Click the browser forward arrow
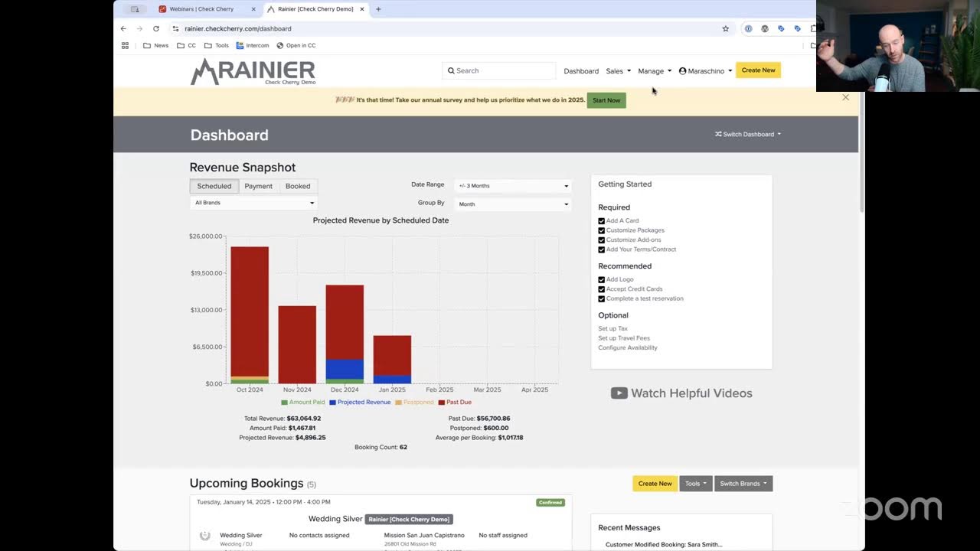980x551 pixels. pos(139,28)
